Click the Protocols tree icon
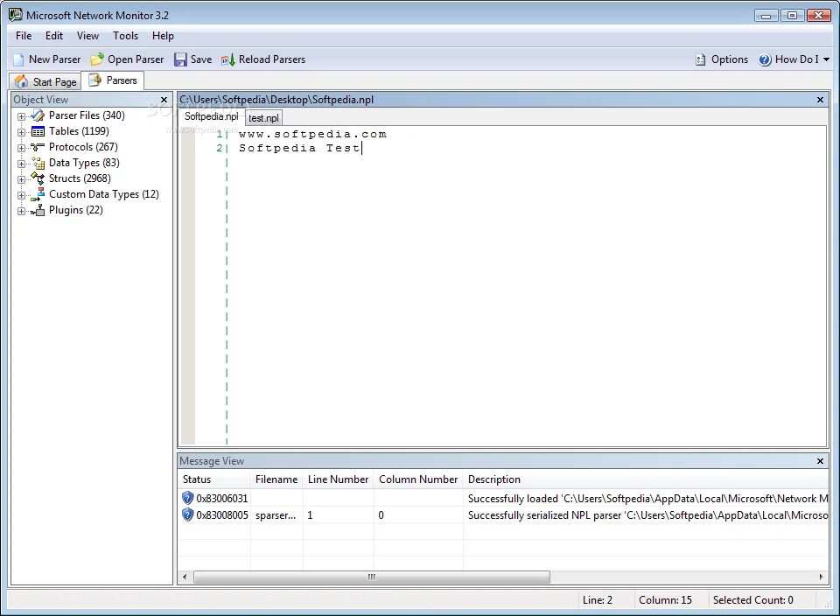The width and height of the screenshot is (840, 616). (38, 147)
